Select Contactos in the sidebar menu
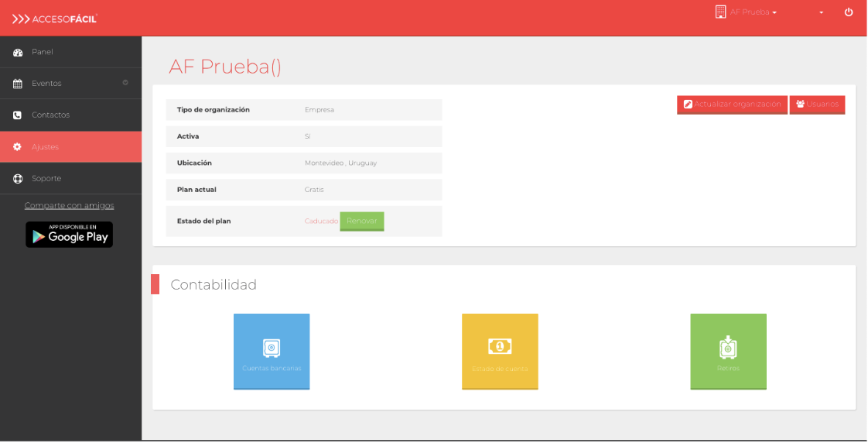Image resolution: width=868 pixels, height=443 pixels. click(51, 115)
